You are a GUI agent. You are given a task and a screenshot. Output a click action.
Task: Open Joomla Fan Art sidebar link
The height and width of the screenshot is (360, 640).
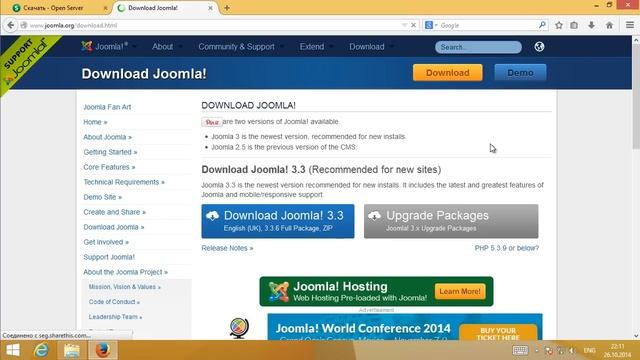[107, 107]
